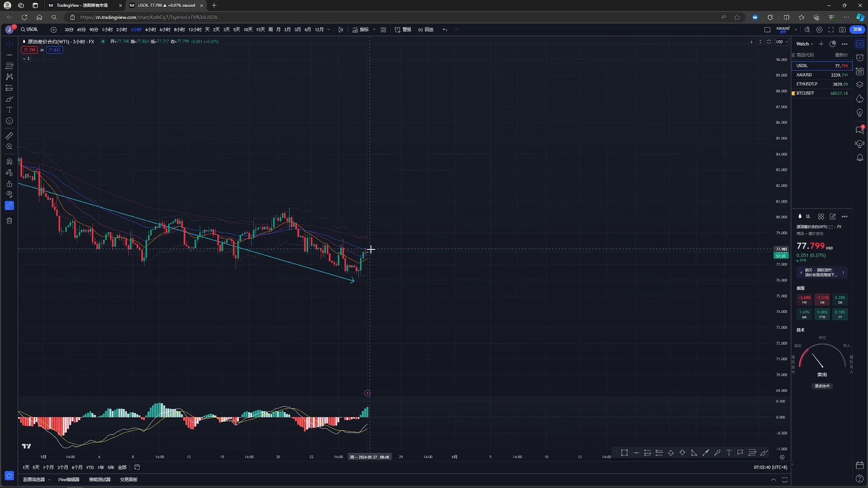Select chart layout square icon
Image resolution: width=868 pixels, height=488 pixels.
(x=767, y=30)
